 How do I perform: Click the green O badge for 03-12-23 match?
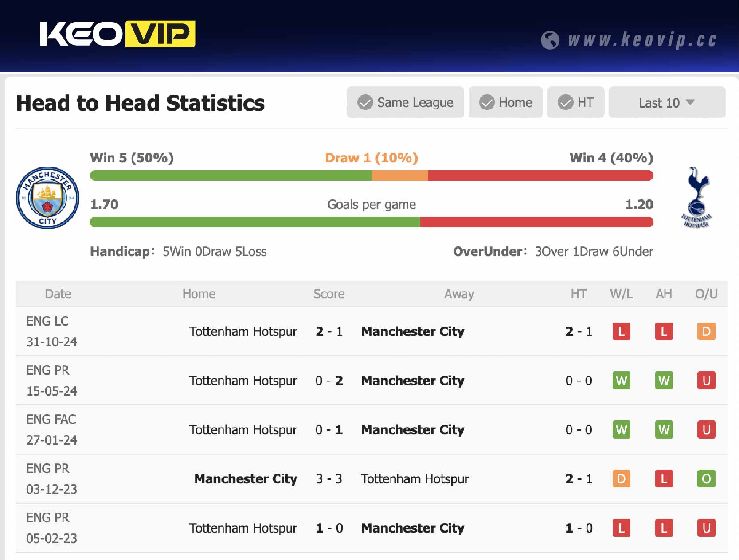tap(706, 479)
